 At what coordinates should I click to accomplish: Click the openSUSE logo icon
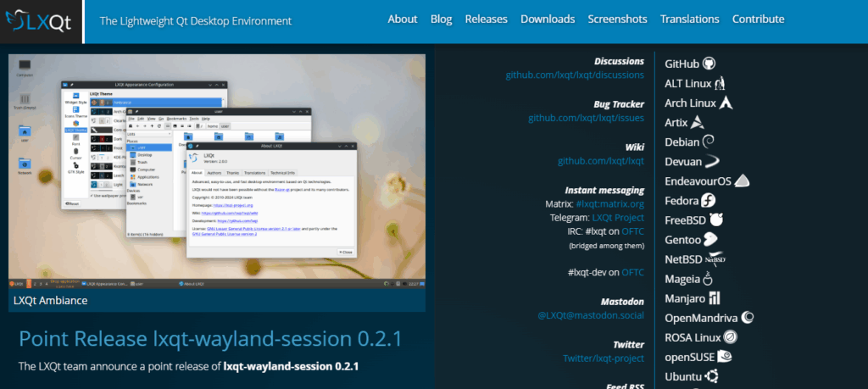pyautogui.click(x=726, y=357)
